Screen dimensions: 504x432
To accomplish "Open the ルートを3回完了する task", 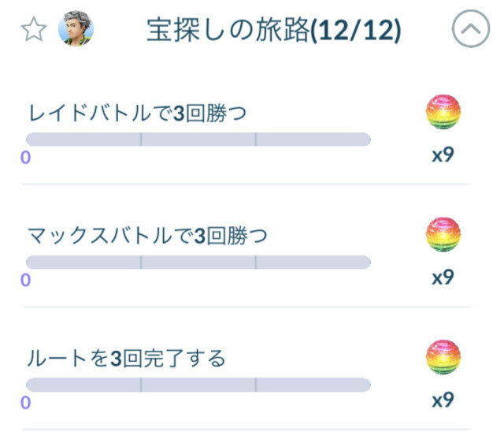I will pos(127,359).
